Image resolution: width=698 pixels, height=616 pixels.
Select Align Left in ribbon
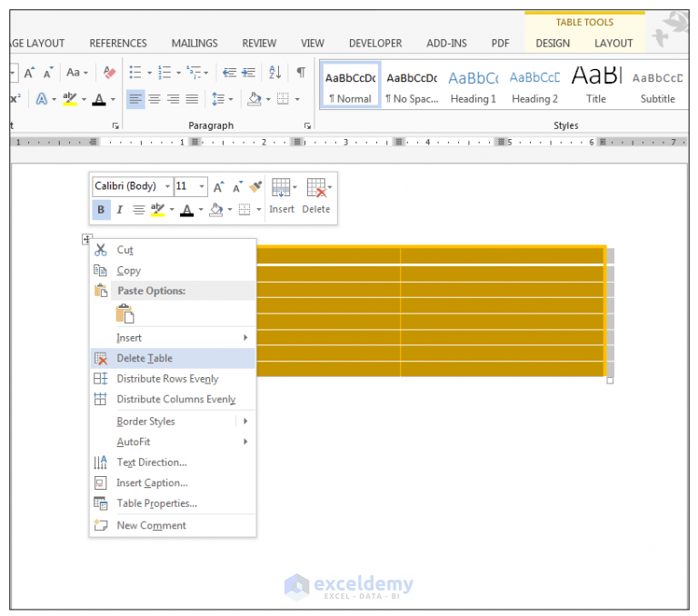click(x=135, y=99)
